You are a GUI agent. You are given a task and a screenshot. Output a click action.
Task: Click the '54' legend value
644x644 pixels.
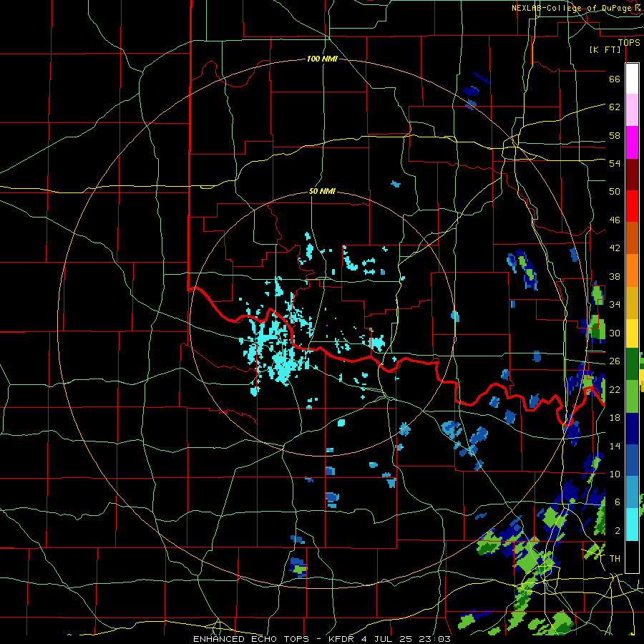click(x=615, y=163)
